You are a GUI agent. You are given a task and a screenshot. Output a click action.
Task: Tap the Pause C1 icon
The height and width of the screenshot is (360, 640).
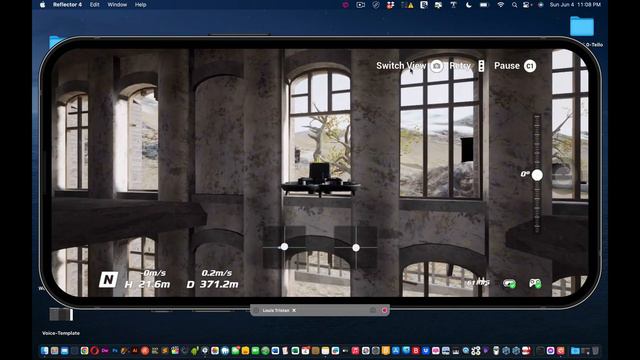tap(530, 66)
